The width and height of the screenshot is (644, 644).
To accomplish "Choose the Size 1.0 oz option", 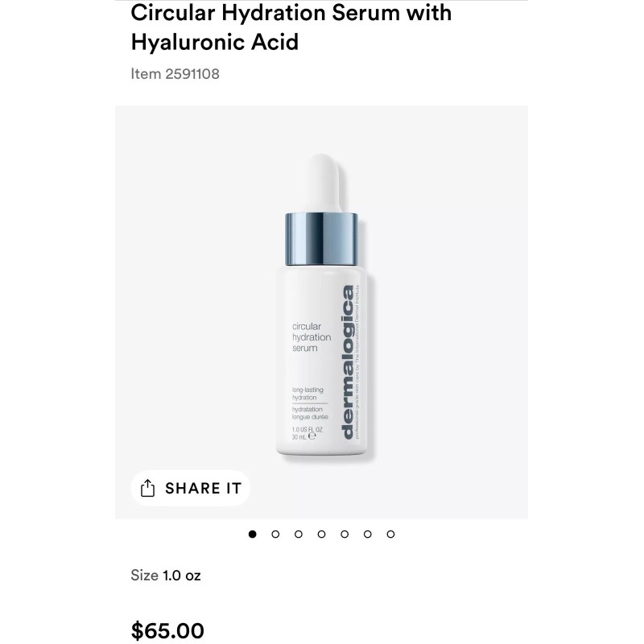I will click(166, 575).
